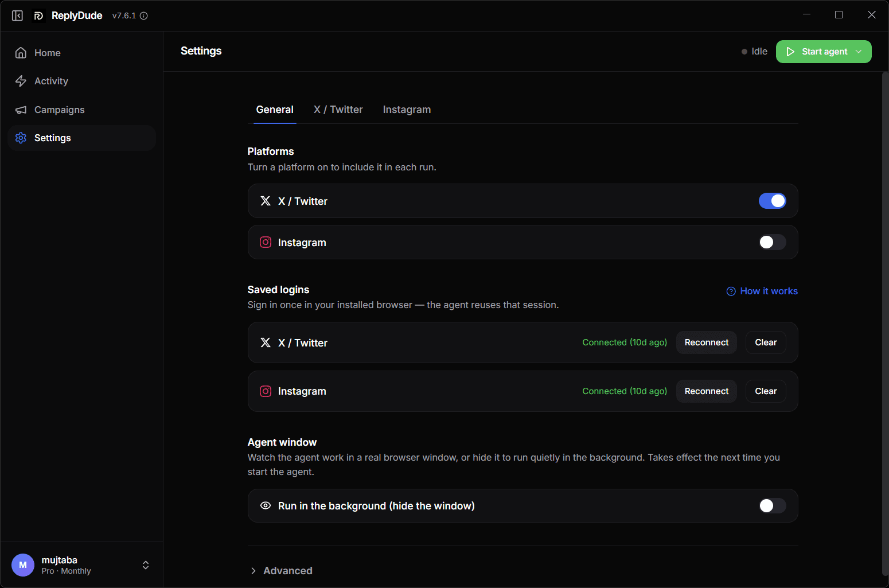The width and height of the screenshot is (889, 588).
Task: Click the eye icon beside Run in background
Action: pos(266,505)
